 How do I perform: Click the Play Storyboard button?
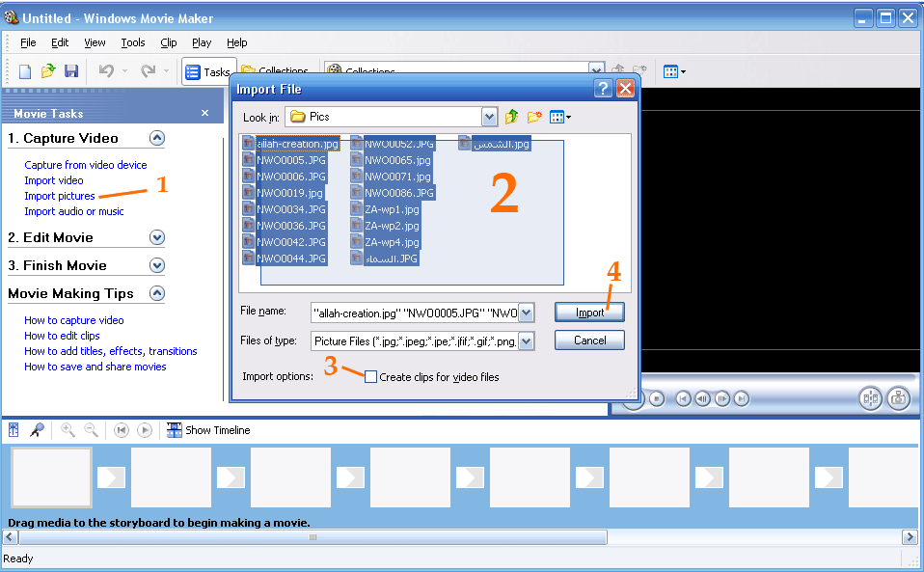(145, 430)
